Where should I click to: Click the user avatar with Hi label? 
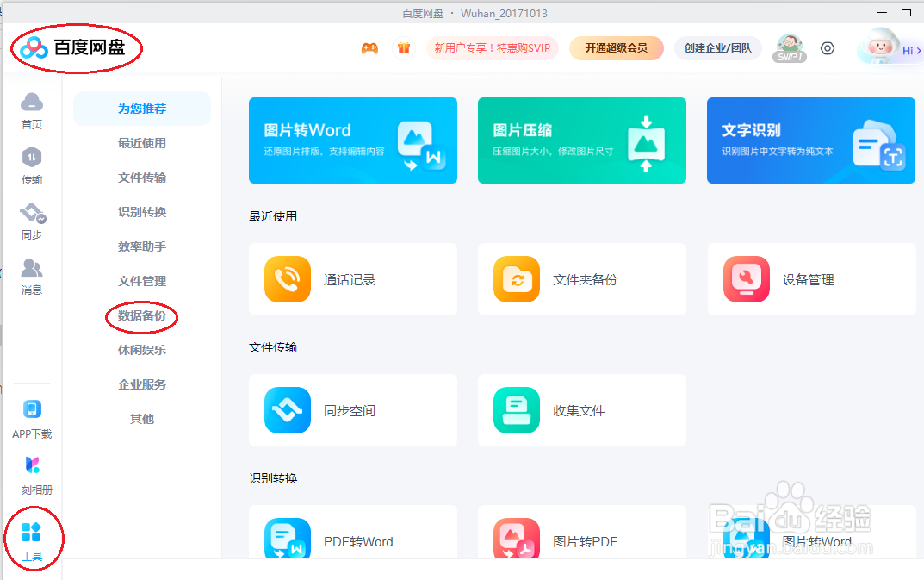pyautogui.click(x=880, y=47)
